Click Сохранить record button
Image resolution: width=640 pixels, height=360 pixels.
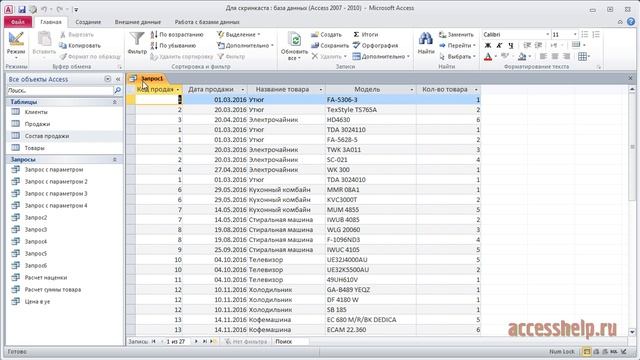click(x=330, y=46)
